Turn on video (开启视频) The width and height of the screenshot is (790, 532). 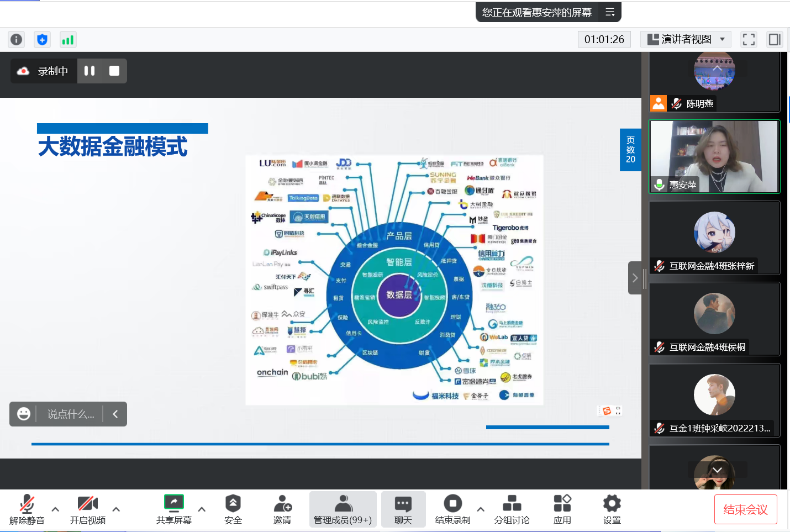click(87, 509)
